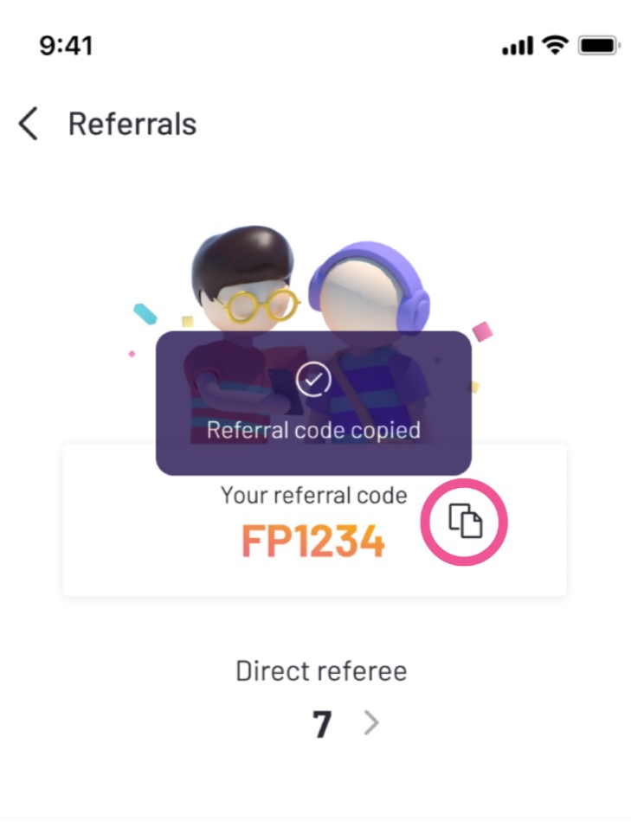631x840 pixels.
Task: Tap the 'Direct referee' label
Action: 322,670
